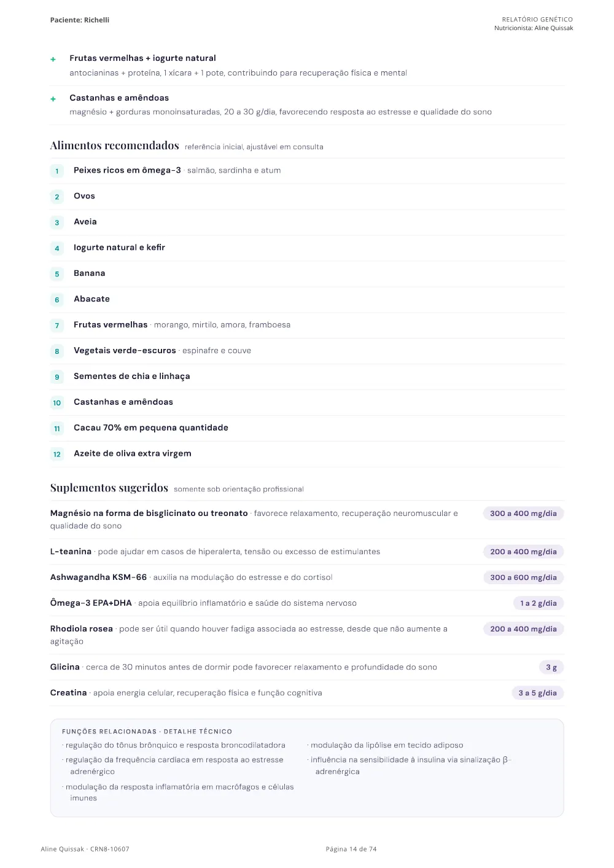Click the Página 14 de 74 footer
This screenshot has height=868, width=614.
351,849
